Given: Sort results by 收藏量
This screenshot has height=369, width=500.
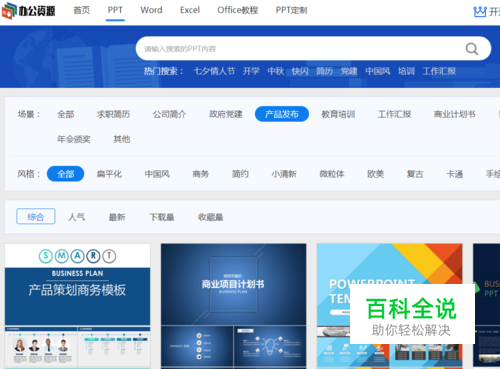Looking at the screenshot, I should 210,217.
